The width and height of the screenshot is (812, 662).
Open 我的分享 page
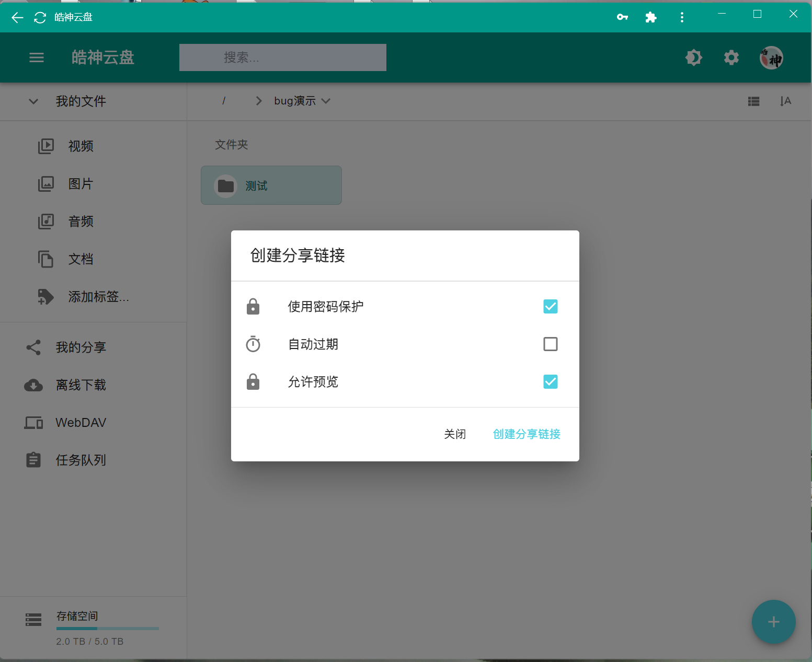[x=93, y=347]
